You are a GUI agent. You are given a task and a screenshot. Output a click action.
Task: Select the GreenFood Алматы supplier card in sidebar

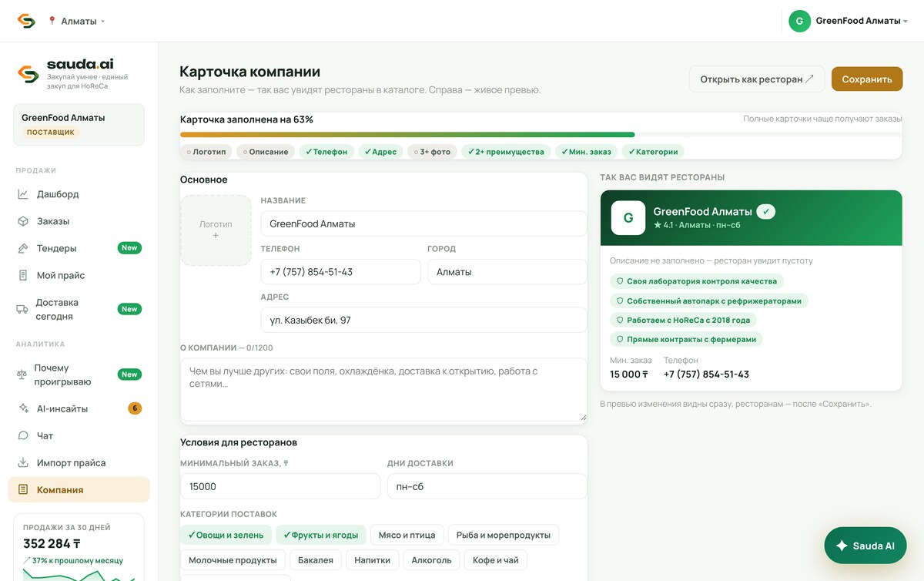pos(79,125)
